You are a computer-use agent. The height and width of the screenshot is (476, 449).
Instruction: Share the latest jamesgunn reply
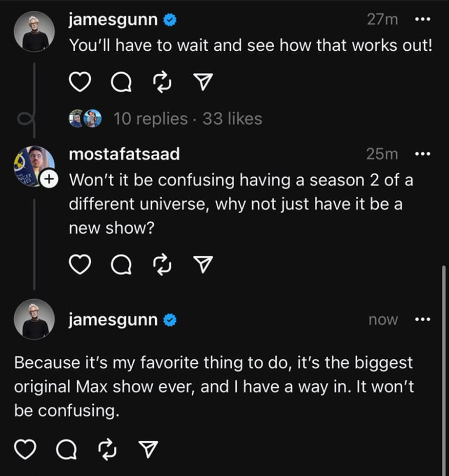tap(148, 449)
